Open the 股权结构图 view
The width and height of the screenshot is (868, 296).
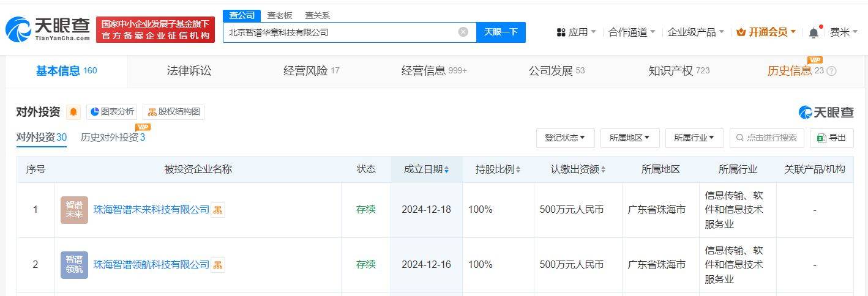point(173,112)
